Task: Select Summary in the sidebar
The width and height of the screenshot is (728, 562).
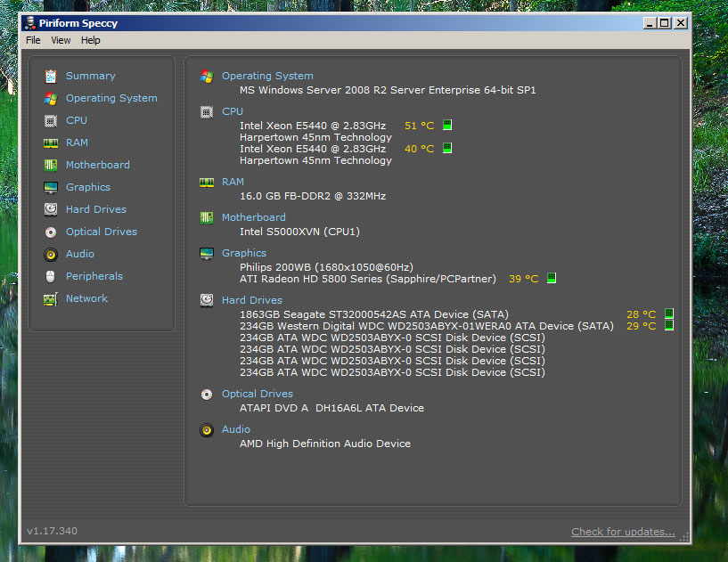Action: click(90, 76)
